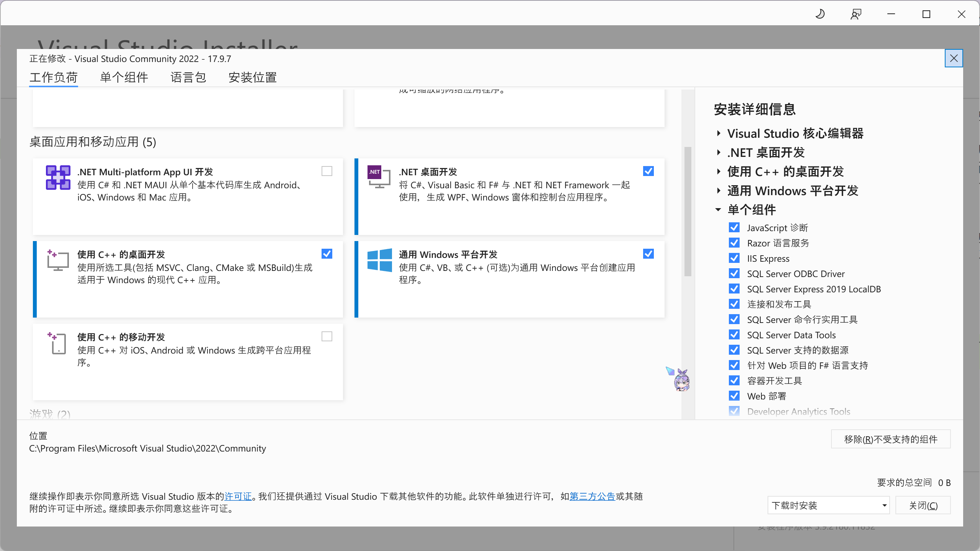Uncheck the Razor 语言服务 component

[x=735, y=243]
